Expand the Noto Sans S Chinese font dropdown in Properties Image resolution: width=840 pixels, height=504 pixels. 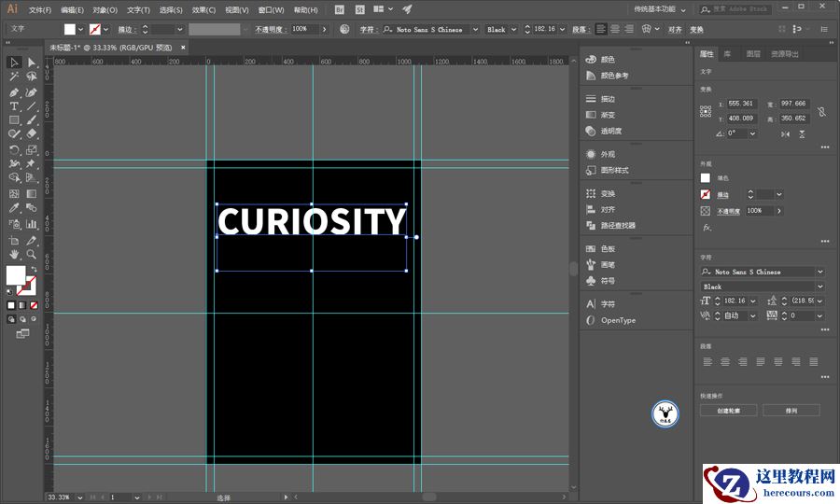coord(819,272)
